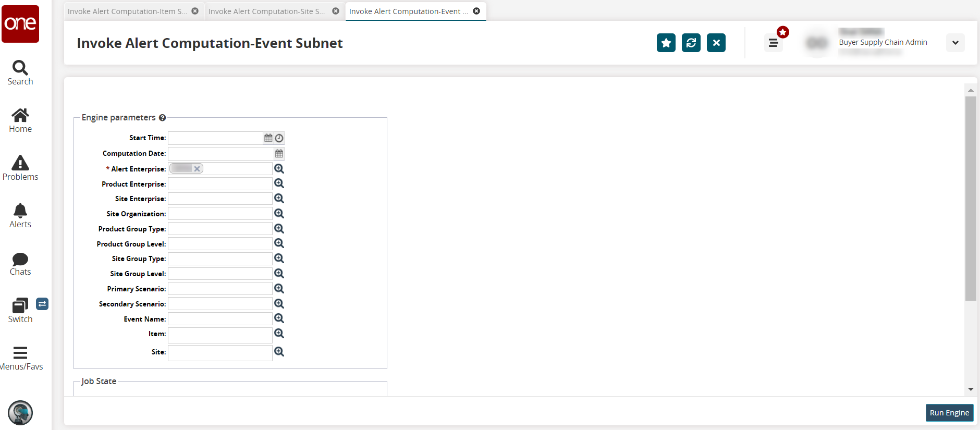Open the user role dropdown arrow
Image resolution: width=980 pixels, height=430 pixels.
[x=955, y=43]
